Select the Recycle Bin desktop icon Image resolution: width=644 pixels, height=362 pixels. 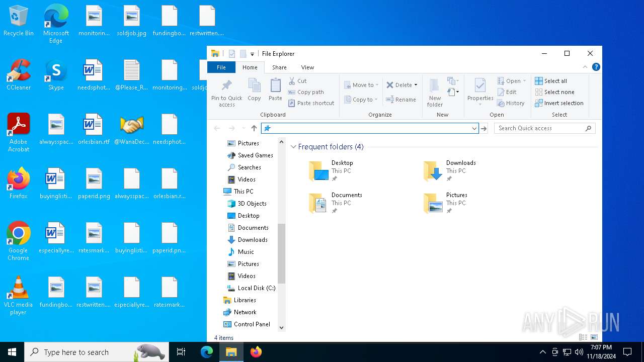pos(19,21)
